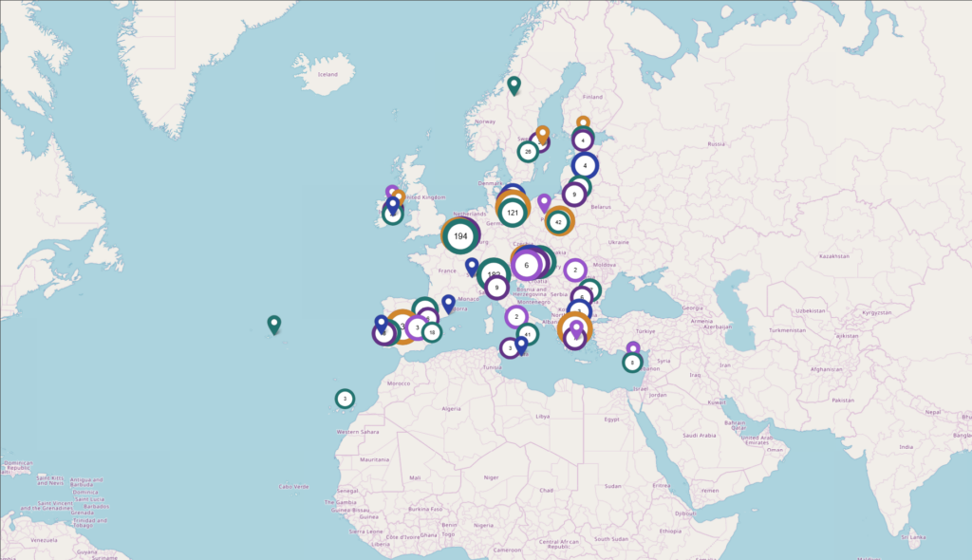Open the cluster marker labeled 121
972x560 pixels.
[x=513, y=213]
